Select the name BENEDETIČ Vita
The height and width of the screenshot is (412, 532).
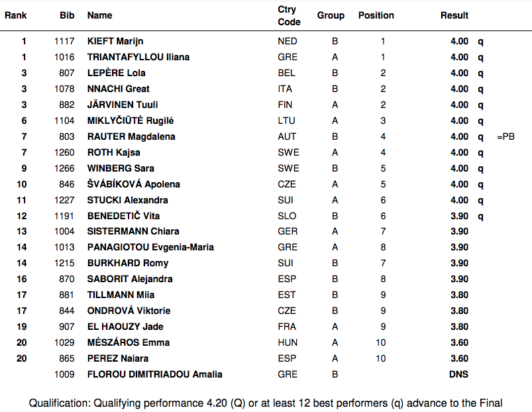click(x=123, y=216)
